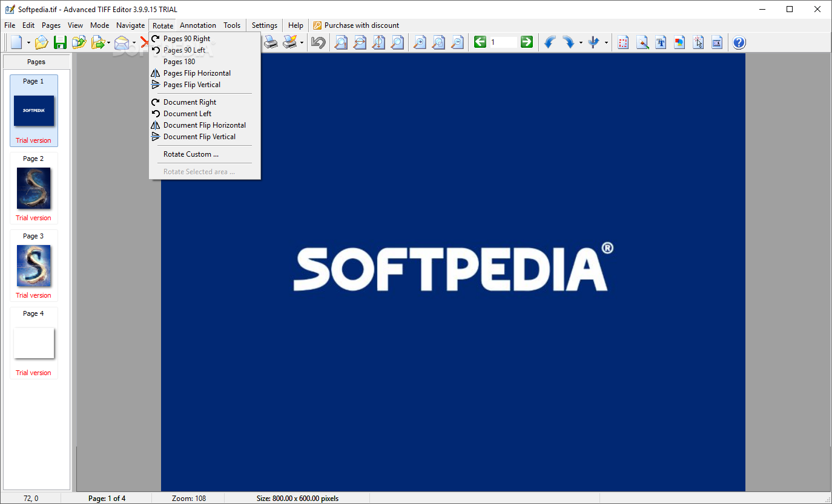Open the Navigate menu
Screen dimensions: 832x504
click(131, 25)
